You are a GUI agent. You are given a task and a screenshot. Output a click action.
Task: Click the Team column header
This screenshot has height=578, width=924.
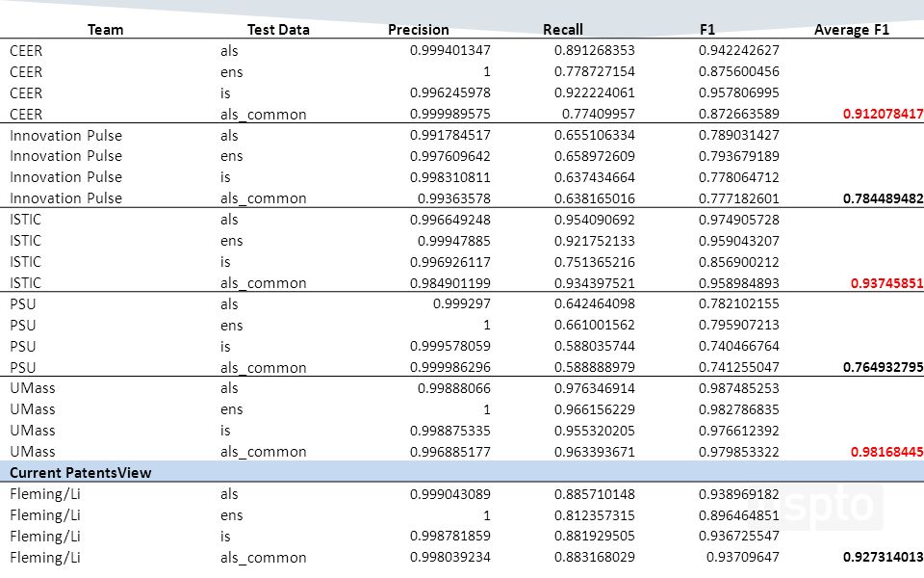point(106,30)
